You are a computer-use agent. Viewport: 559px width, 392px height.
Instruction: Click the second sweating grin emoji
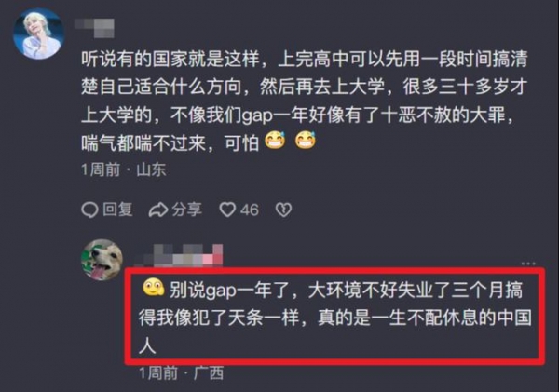tap(306, 141)
